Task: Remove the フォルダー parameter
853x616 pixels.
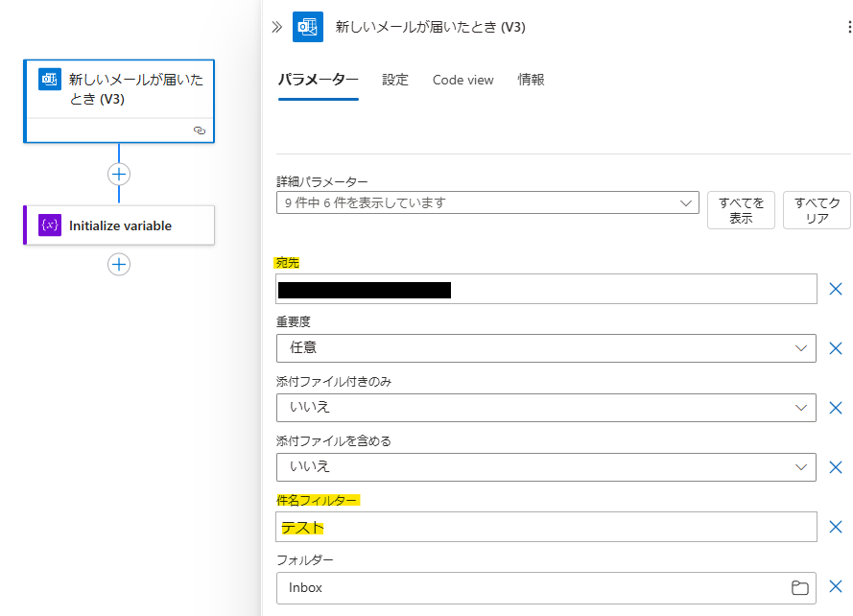Action: [836, 586]
